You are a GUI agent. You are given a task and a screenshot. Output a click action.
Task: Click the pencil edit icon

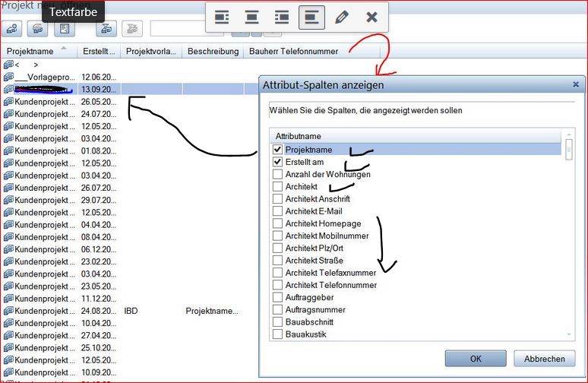point(342,17)
